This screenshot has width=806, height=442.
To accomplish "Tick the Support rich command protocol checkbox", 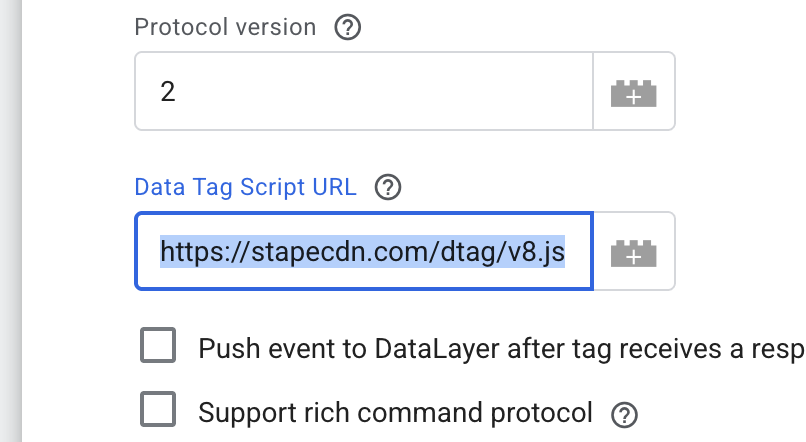I will (159, 410).
